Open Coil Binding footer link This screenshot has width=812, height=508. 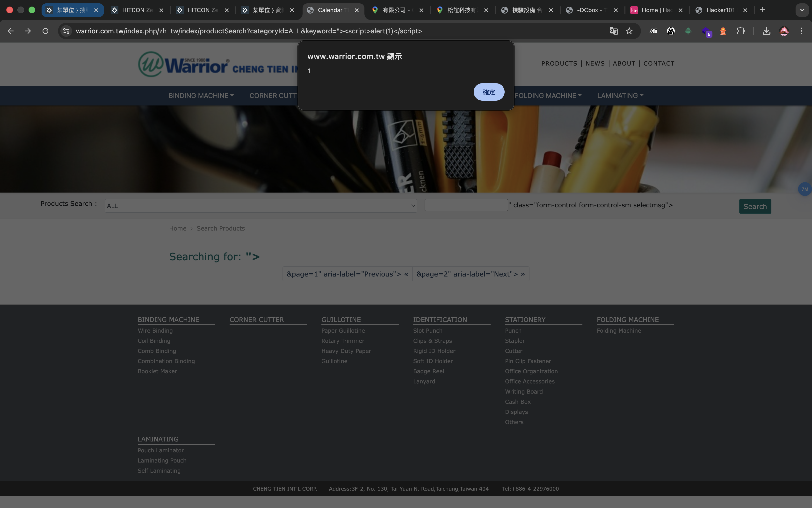click(154, 341)
